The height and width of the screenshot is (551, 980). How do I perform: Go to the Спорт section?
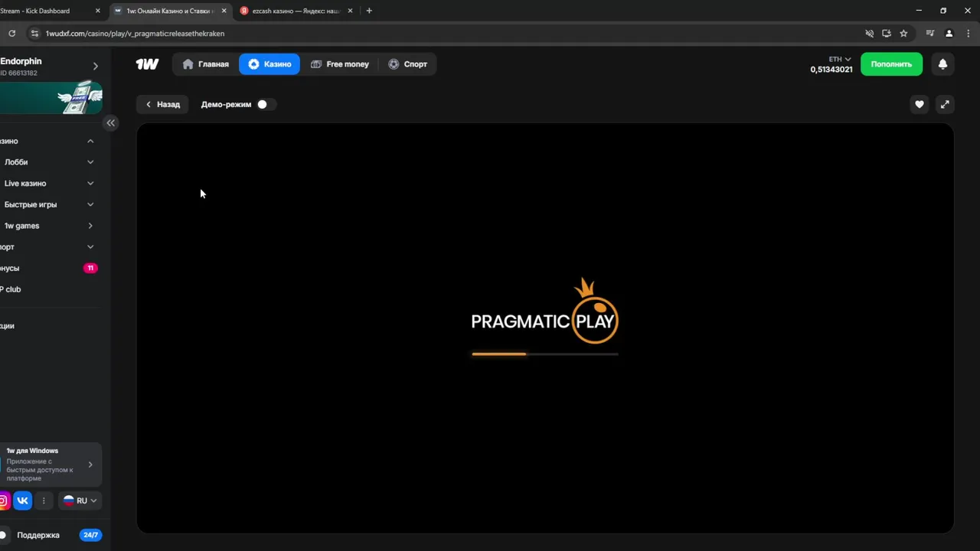(x=407, y=64)
